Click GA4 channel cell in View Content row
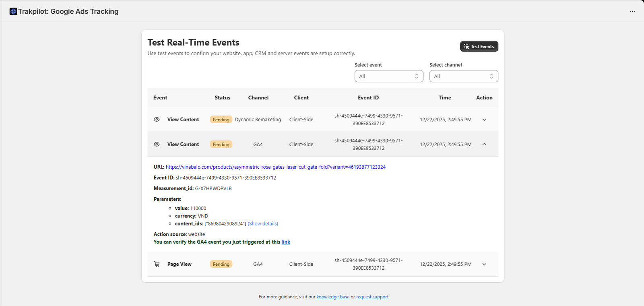Screen dimensions: 644x306 [258, 144]
